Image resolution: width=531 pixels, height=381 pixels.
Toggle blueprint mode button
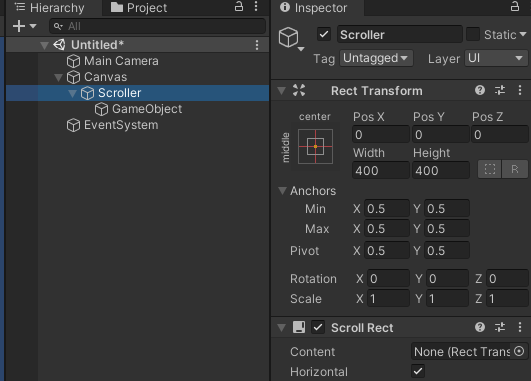490,169
